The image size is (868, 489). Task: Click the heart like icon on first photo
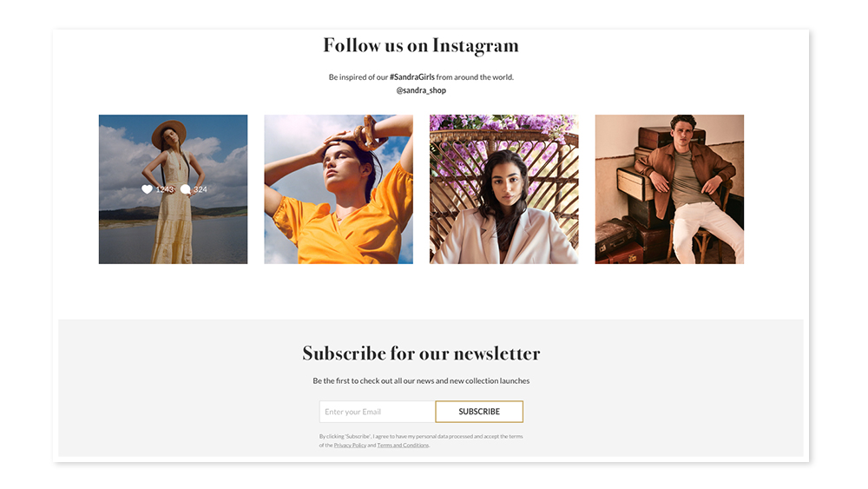(147, 189)
